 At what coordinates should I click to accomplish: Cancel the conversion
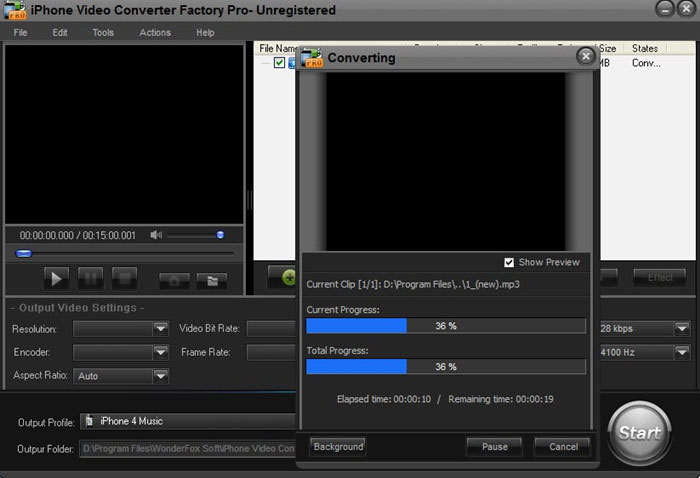tap(563, 447)
